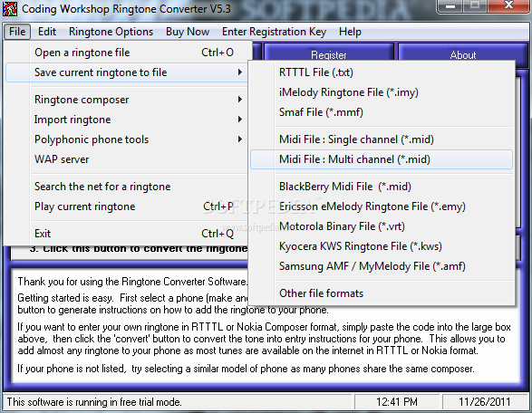Close the Ringtone Converter window
This screenshot has width=532, height=413.
(508, 5)
